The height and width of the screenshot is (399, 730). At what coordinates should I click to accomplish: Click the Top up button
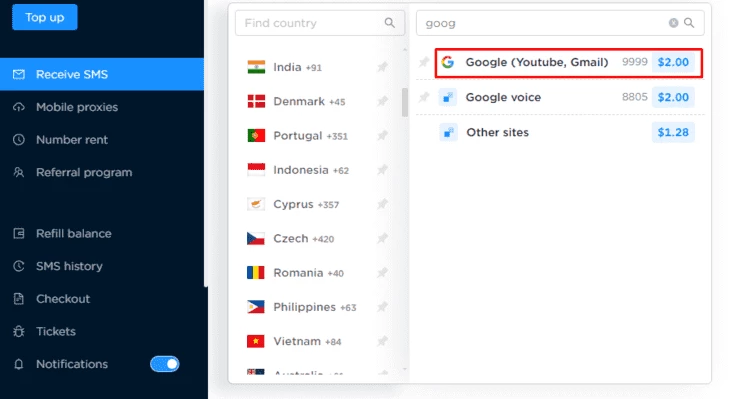click(45, 17)
